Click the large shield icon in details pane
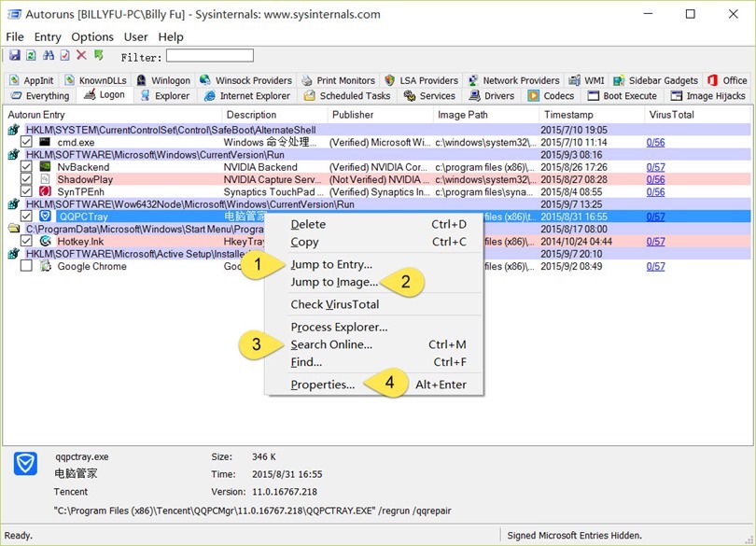The width and height of the screenshot is (756, 546). point(25,464)
